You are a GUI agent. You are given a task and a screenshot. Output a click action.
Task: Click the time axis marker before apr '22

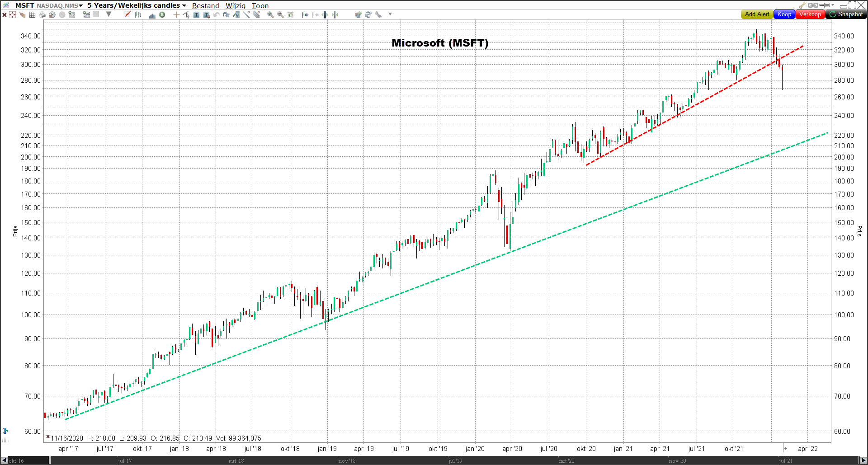[x=785, y=448]
